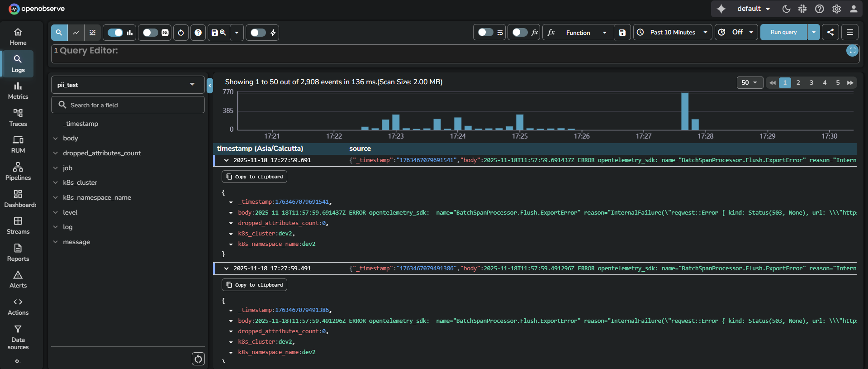Open the Past 10 Minutes time picker

(x=673, y=33)
